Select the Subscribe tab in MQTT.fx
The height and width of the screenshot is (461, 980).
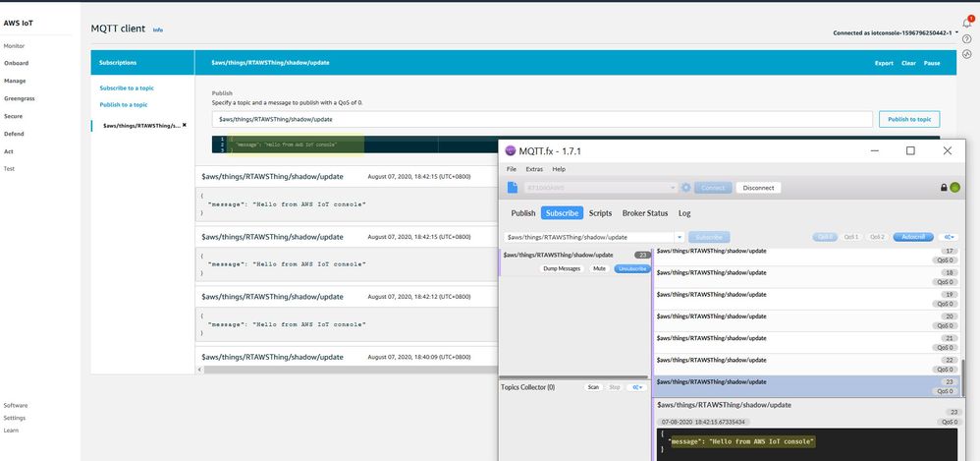pos(562,213)
